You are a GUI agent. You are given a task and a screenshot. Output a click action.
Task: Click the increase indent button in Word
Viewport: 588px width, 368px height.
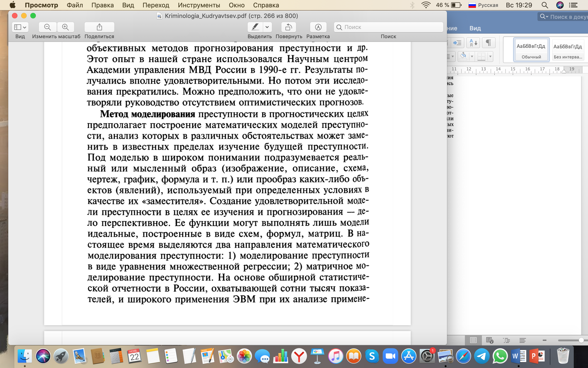pos(457,43)
